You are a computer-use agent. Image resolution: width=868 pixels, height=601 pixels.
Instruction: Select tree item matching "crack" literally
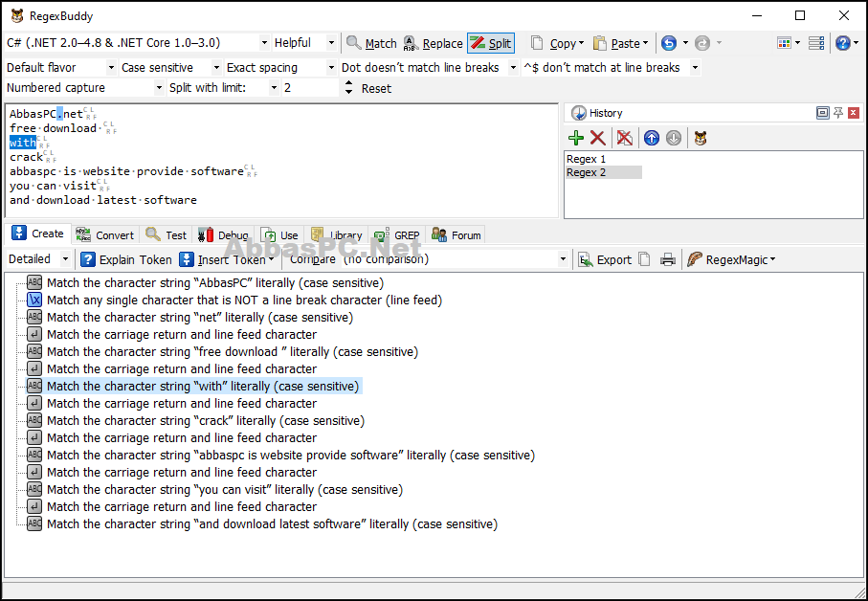(206, 420)
